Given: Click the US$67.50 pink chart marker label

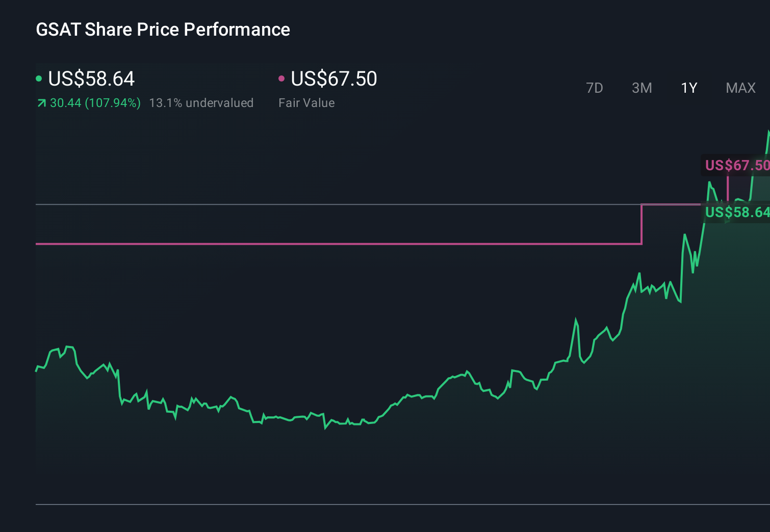Looking at the screenshot, I should coord(736,165).
